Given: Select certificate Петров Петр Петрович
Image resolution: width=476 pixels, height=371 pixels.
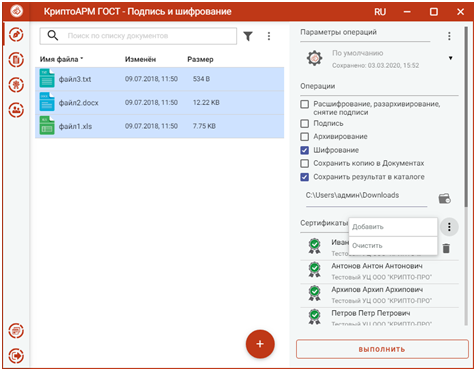Looking at the screenshot, I should tap(379, 317).
